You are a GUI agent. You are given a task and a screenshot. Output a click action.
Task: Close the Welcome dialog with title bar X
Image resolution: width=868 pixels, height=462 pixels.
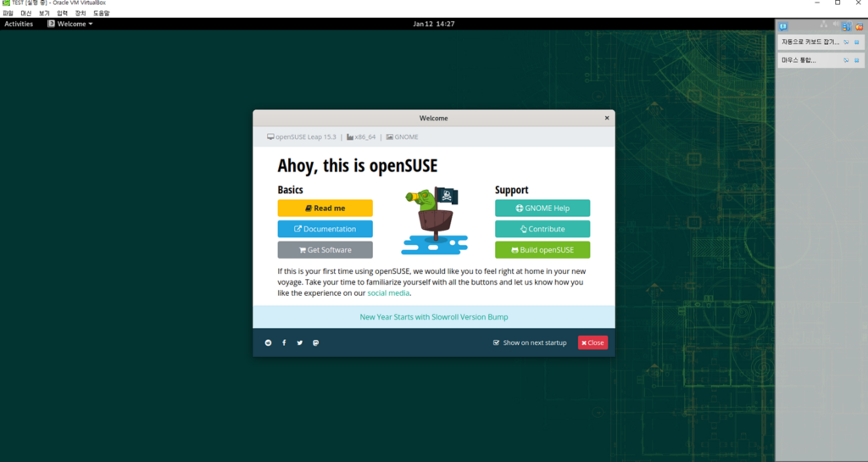pyautogui.click(x=607, y=118)
